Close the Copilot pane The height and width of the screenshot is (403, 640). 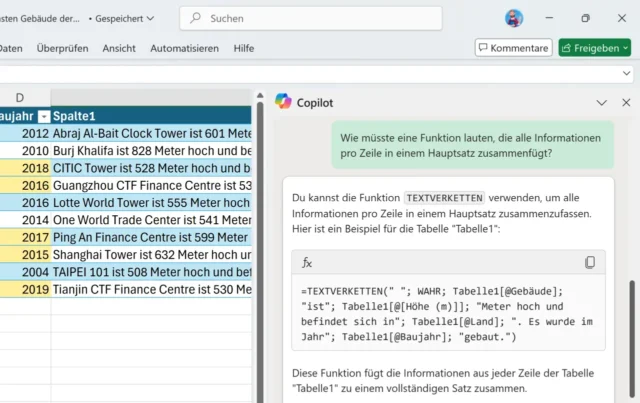tap(626, 102)
